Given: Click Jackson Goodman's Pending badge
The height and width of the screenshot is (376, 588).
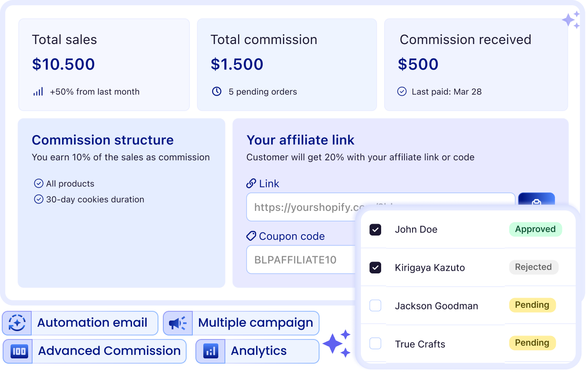Looking at the screenshot, I should 532,305.
